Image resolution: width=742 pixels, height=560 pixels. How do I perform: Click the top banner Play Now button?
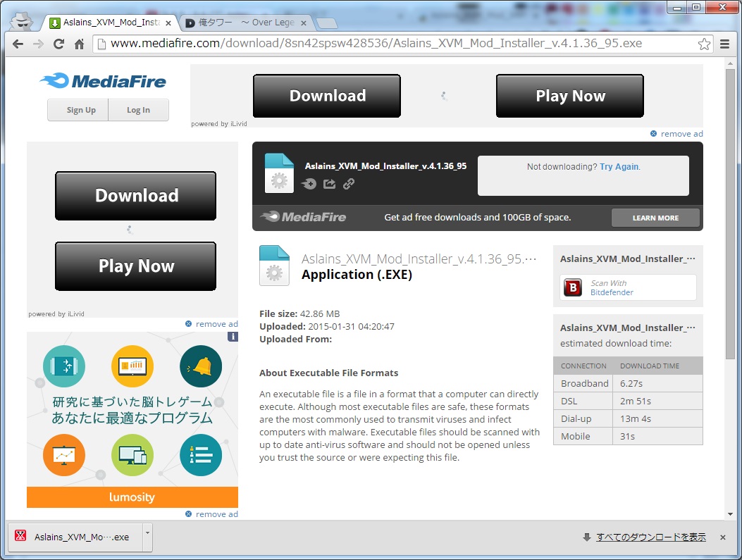570,96
